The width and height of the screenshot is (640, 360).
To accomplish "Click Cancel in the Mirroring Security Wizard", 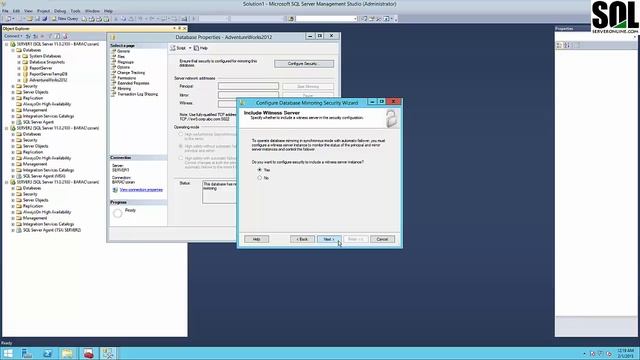I will (x=382, y=239).
